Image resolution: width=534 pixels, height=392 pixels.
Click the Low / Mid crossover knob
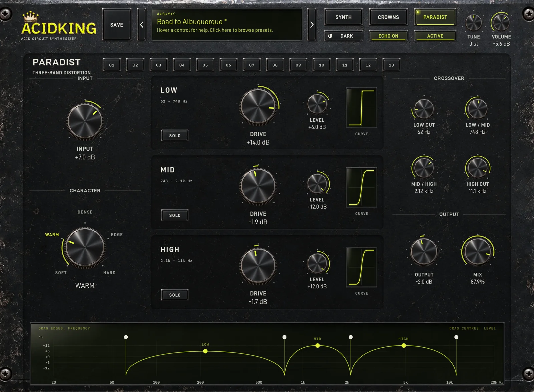click(478, 109)
